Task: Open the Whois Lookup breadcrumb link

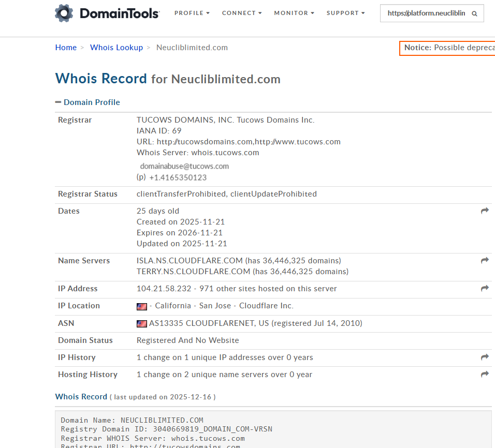Action: (x=116, y=48)
